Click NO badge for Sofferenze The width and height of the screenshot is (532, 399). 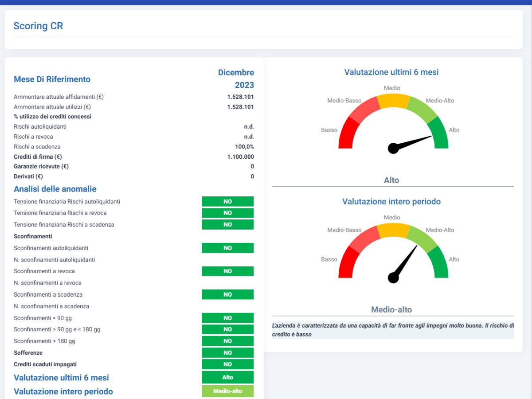pyautogui.click(x=227, y=352)
